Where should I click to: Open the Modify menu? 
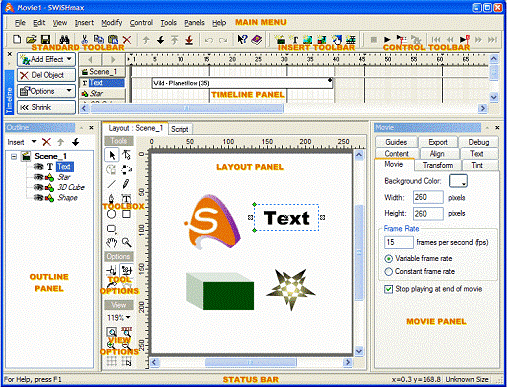(112, 23)
